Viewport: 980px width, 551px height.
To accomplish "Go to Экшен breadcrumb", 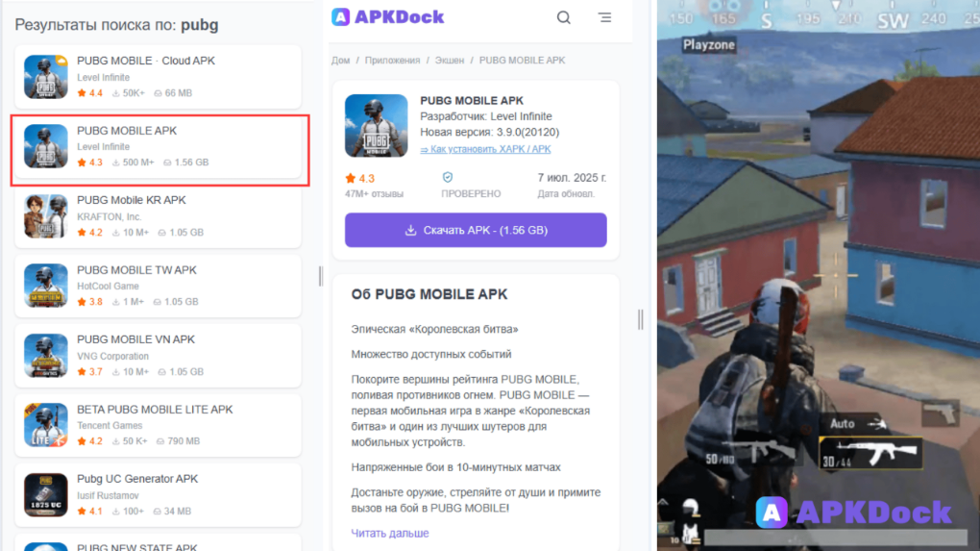I will pos(450,60).
